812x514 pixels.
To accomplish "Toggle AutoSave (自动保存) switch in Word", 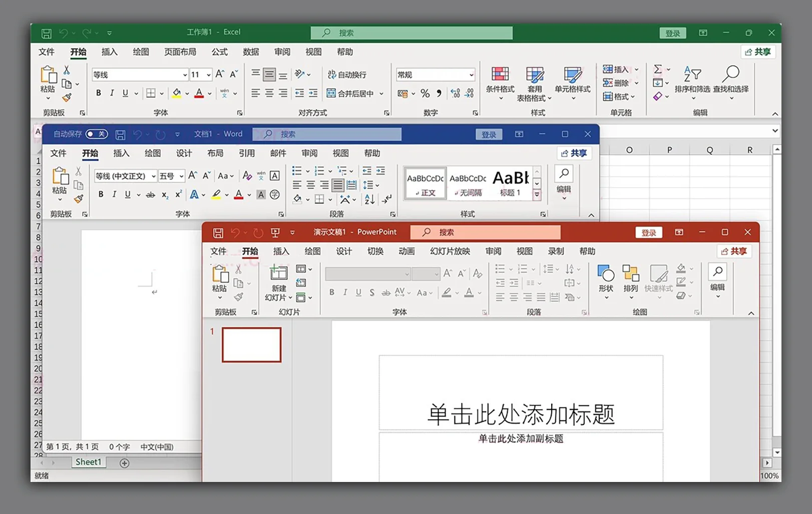I will [96, 134].
